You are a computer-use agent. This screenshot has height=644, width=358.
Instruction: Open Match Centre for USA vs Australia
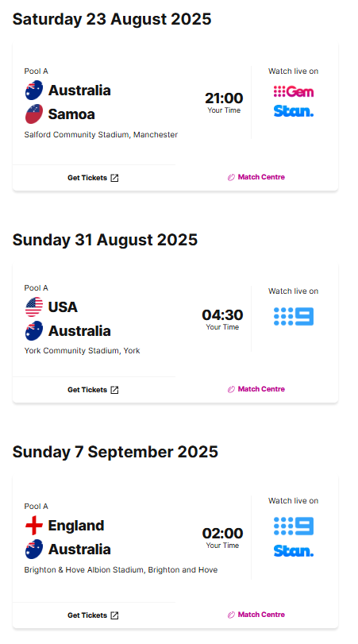(256, 389)
